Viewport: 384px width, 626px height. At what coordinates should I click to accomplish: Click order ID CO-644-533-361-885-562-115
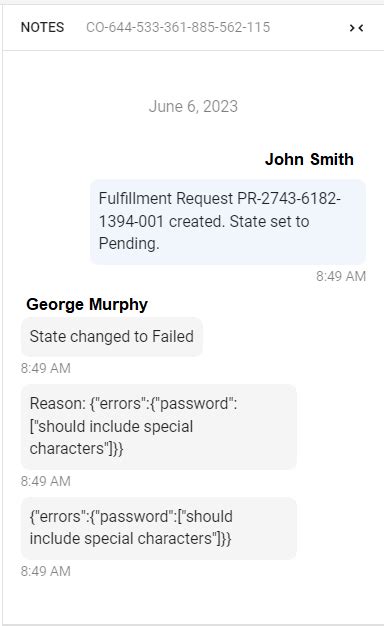pos(178,27)
